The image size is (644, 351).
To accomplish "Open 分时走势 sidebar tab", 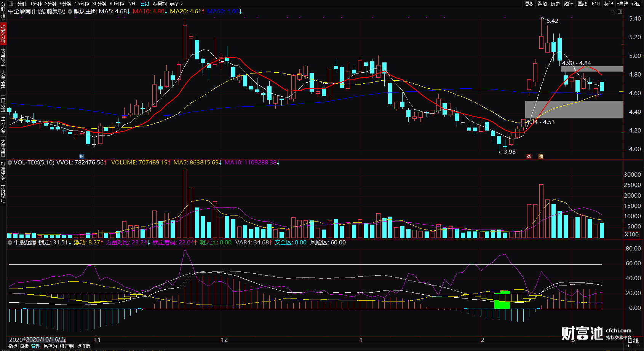I will pyautogui.click(x=3, y=11).
